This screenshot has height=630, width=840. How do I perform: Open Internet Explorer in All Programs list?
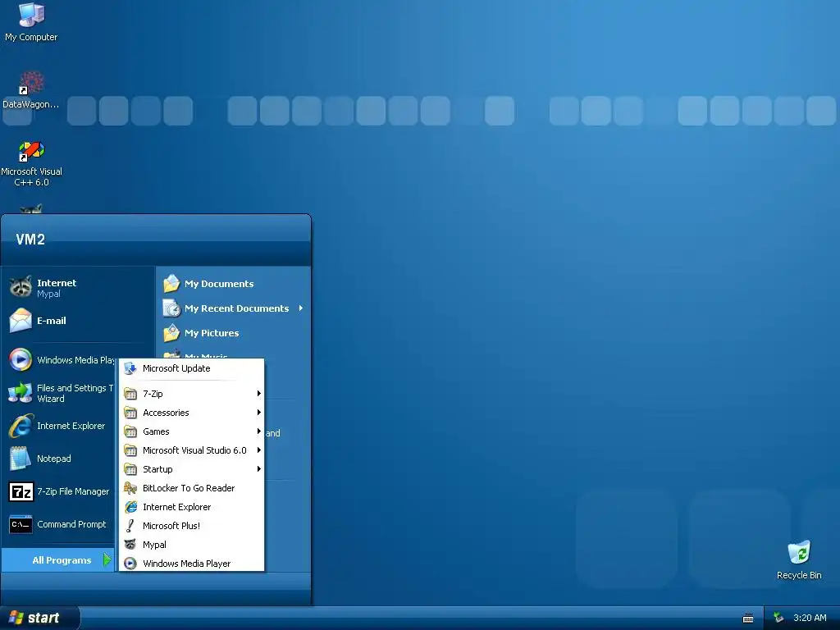(191, 507)
